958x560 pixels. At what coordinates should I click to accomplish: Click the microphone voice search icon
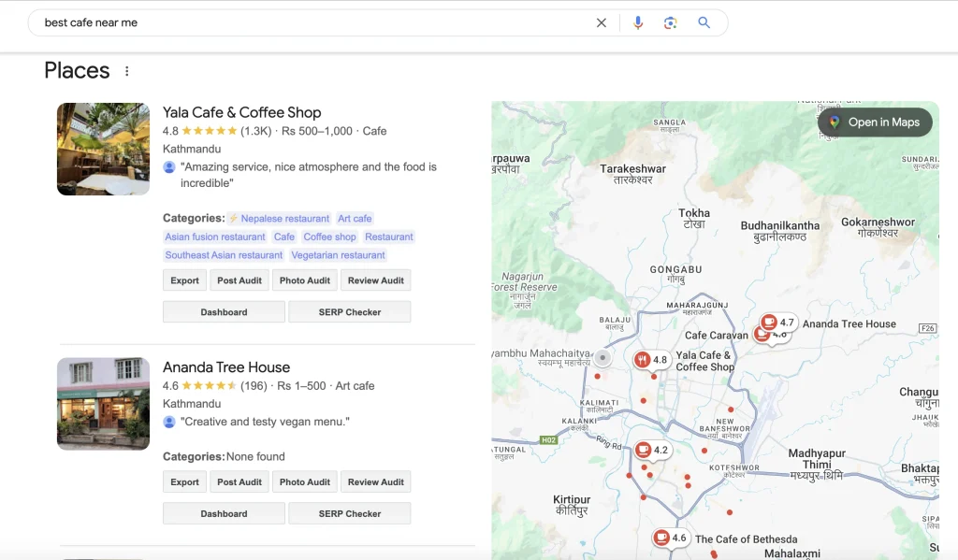[x=638, y=22]
